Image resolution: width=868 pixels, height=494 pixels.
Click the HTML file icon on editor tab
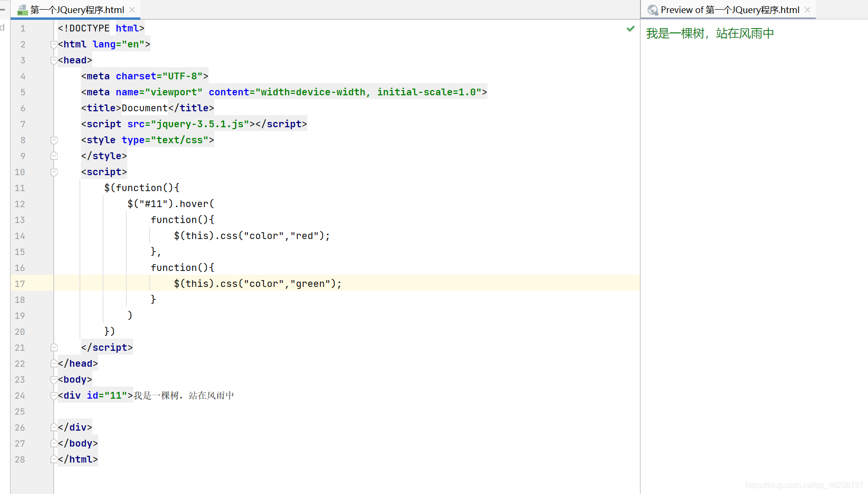click(x=22, y=10)
